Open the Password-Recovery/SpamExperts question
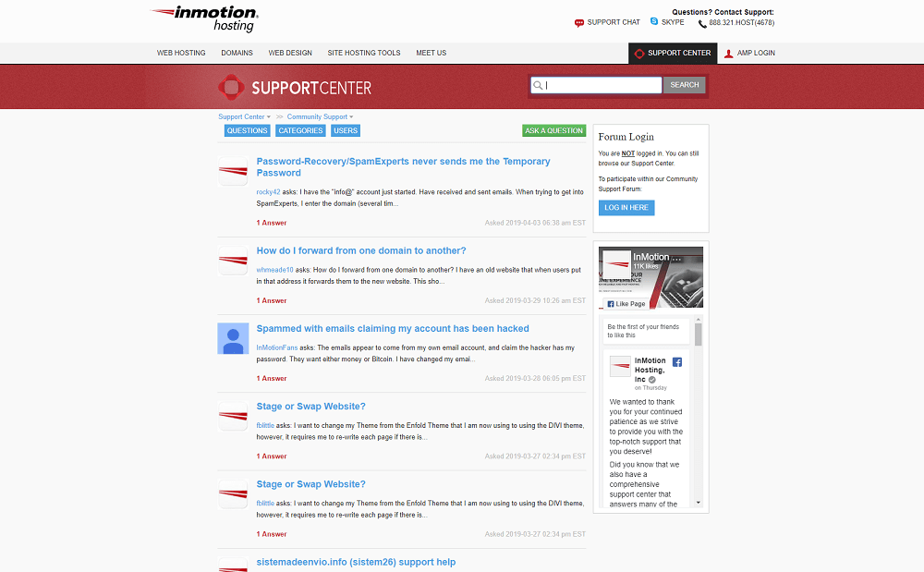The image size is (924, 572). 403,166
